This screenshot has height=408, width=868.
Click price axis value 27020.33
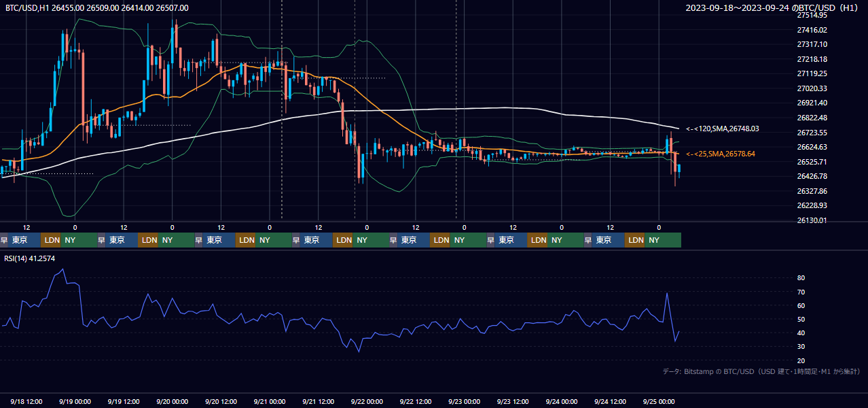point(812,88)
